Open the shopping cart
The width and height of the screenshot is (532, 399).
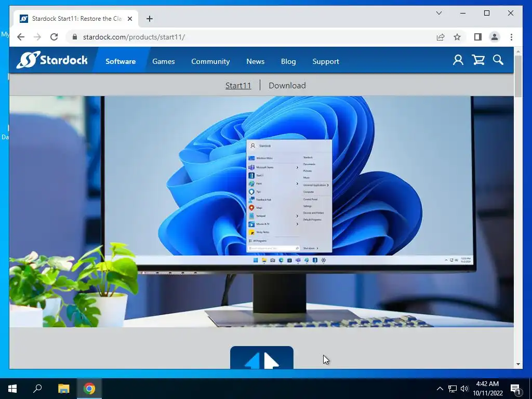pos(478,60)
